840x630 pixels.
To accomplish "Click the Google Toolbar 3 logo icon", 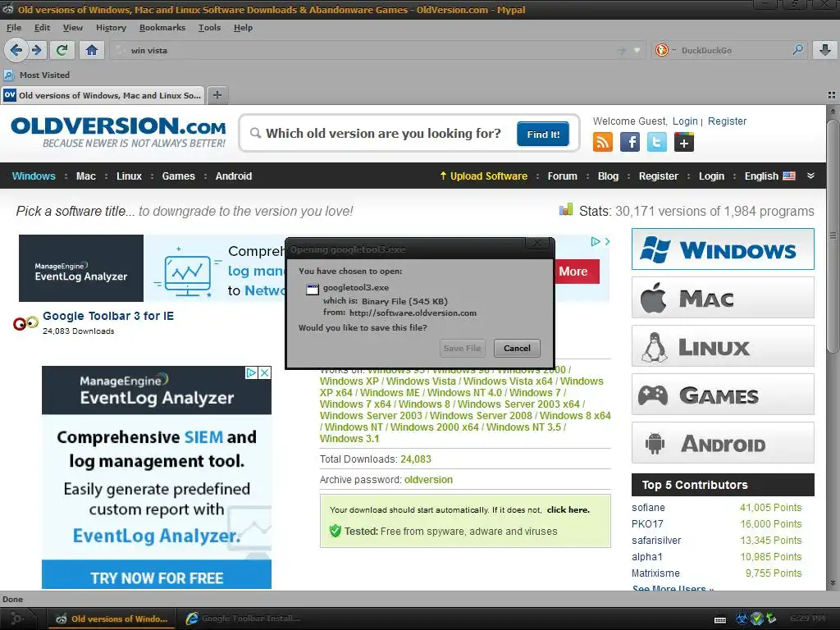I will point(25,323).
